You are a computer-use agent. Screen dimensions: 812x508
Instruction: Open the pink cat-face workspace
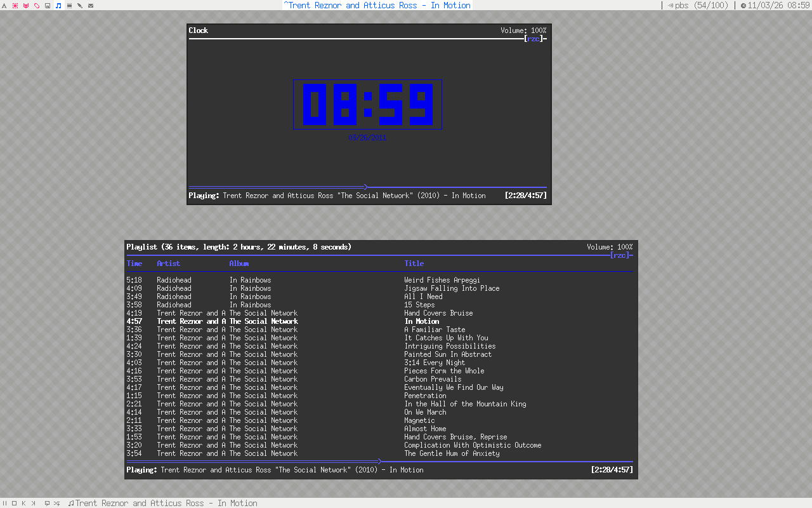(25, 6)
